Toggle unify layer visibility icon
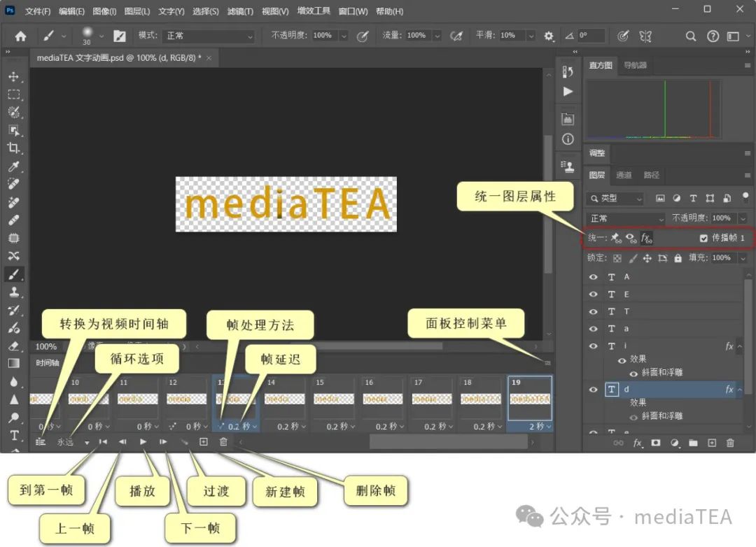The height and width of the screenshot is (547, 756). pos(631,238)
